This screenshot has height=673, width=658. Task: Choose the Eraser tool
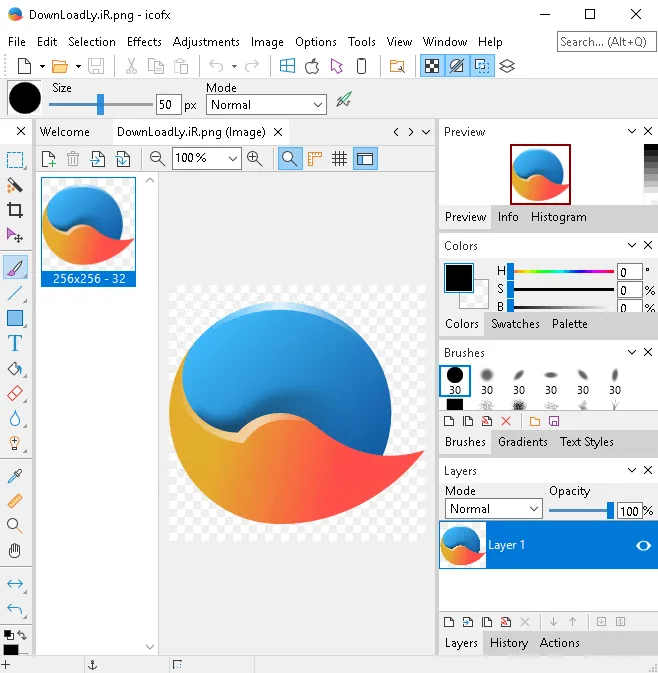click(x=15, y=393)
